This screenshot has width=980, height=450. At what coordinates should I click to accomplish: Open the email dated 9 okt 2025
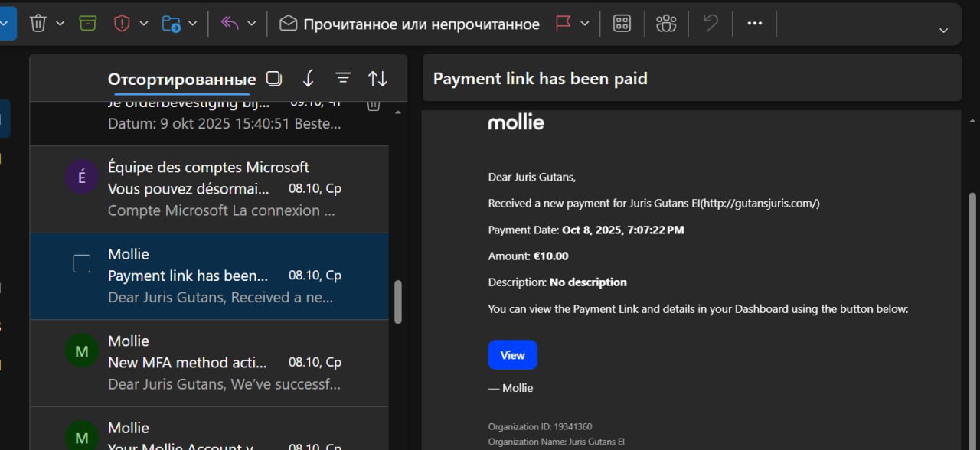(x=209, y=122)
